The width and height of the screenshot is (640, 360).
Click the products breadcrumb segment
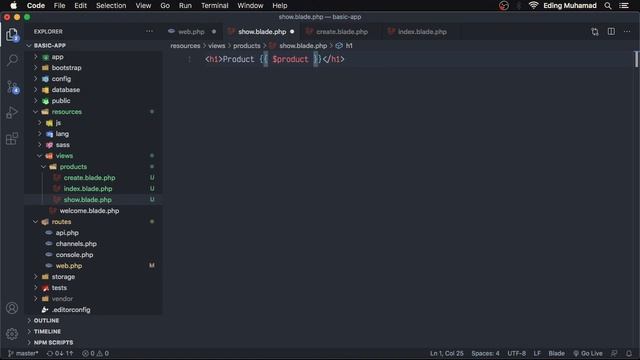247,46
